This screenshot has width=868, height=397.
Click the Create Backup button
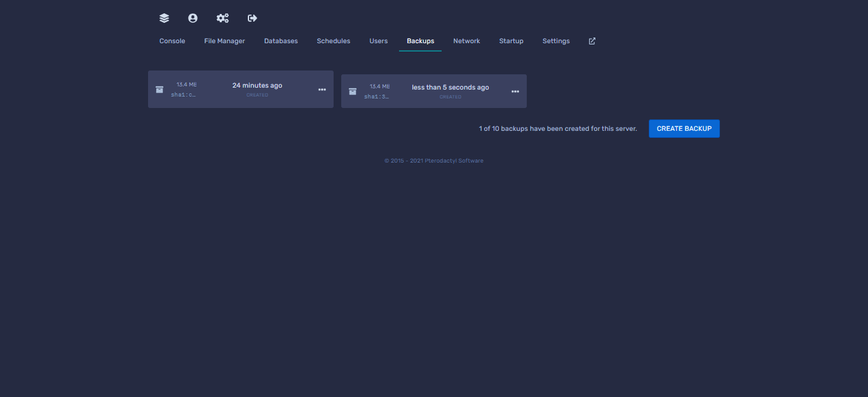pos(684,128)
